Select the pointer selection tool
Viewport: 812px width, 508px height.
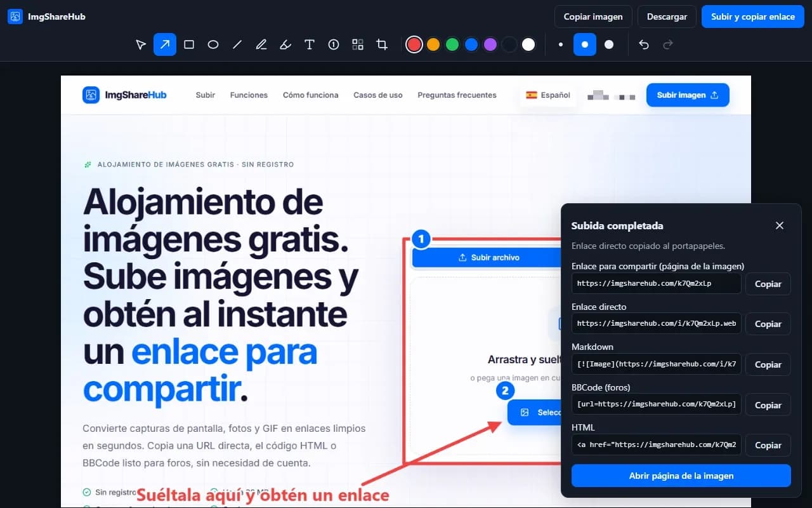(x=141, y=44)
